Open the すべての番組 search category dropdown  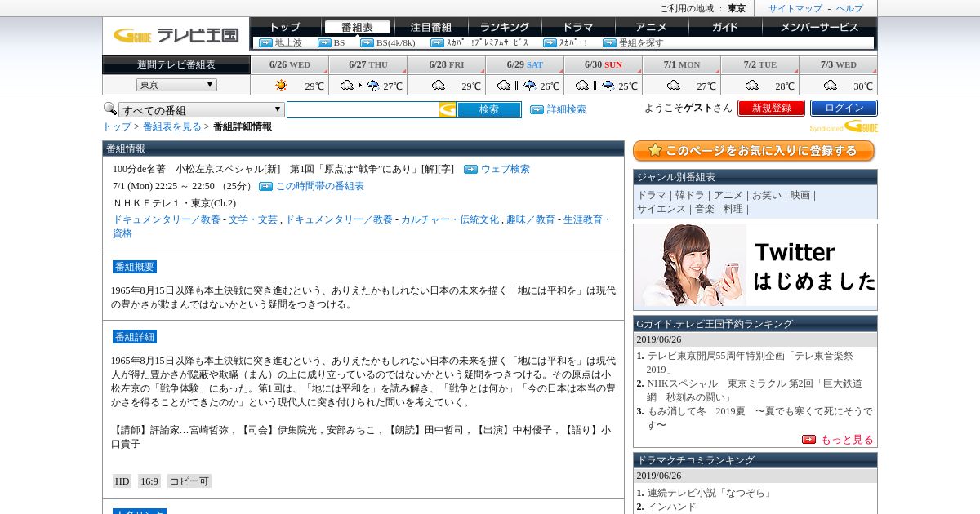tap(202, 109)
